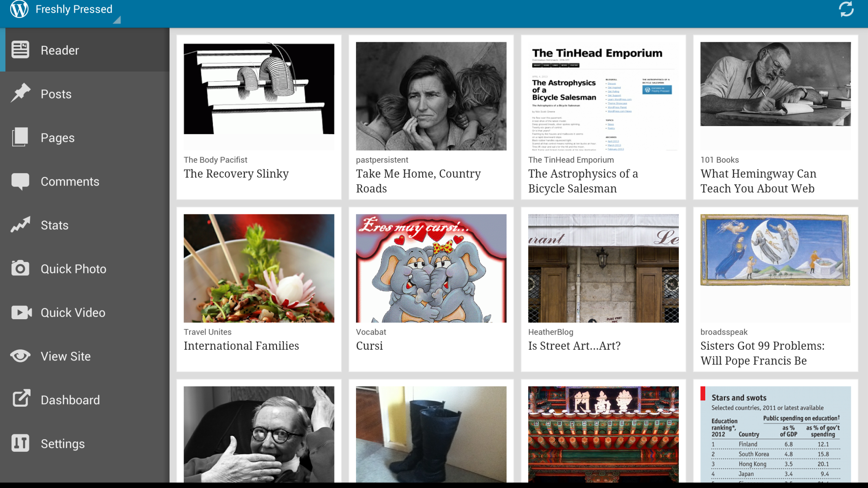
Task: Click the View Site eye icon
Action: [20, 356]
